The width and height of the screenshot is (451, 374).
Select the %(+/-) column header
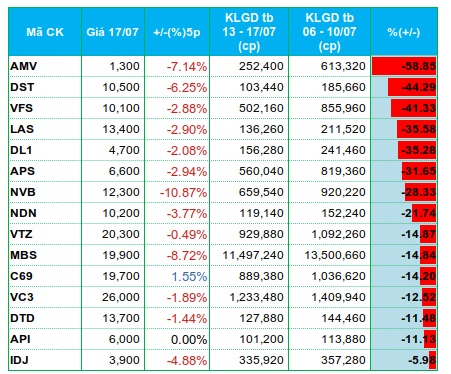[404, 32]
